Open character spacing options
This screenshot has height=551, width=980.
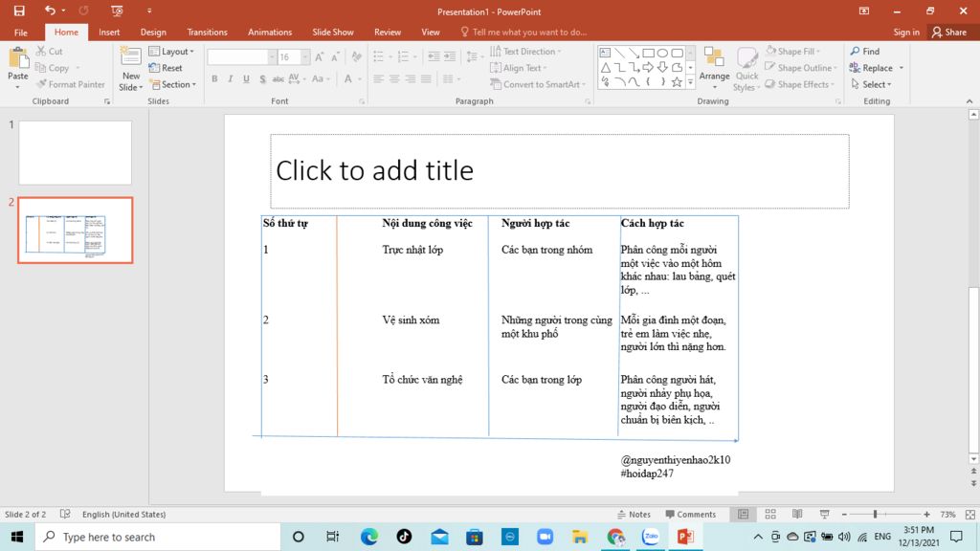297,78
